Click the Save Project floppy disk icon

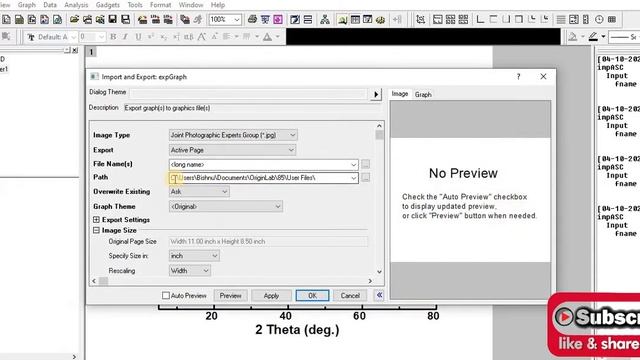[113, 19]
